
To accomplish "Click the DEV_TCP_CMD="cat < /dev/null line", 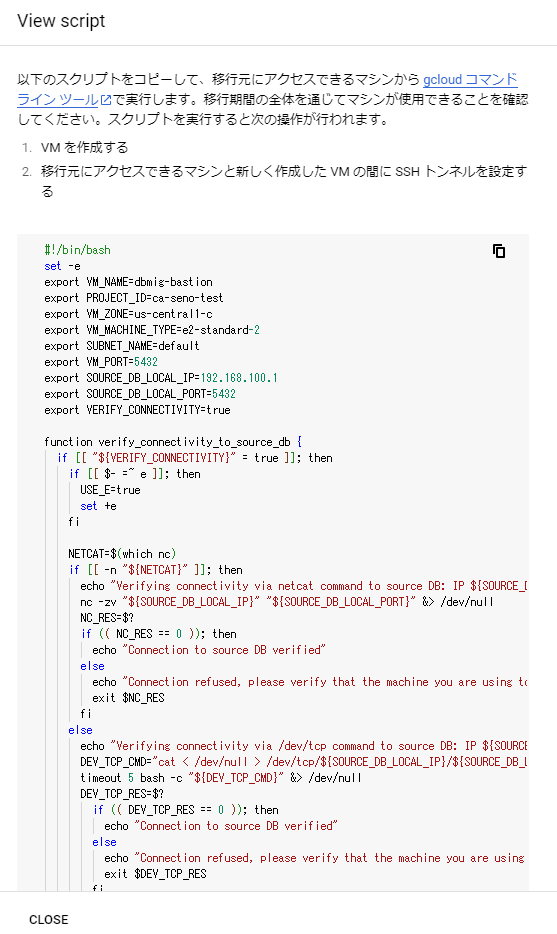I will 304,762.
